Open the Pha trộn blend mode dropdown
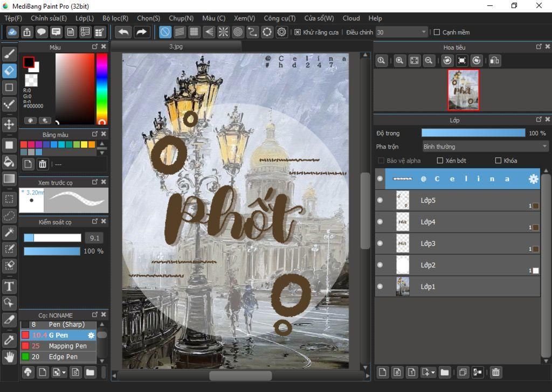Screen dimensions: 552x392 485,146
